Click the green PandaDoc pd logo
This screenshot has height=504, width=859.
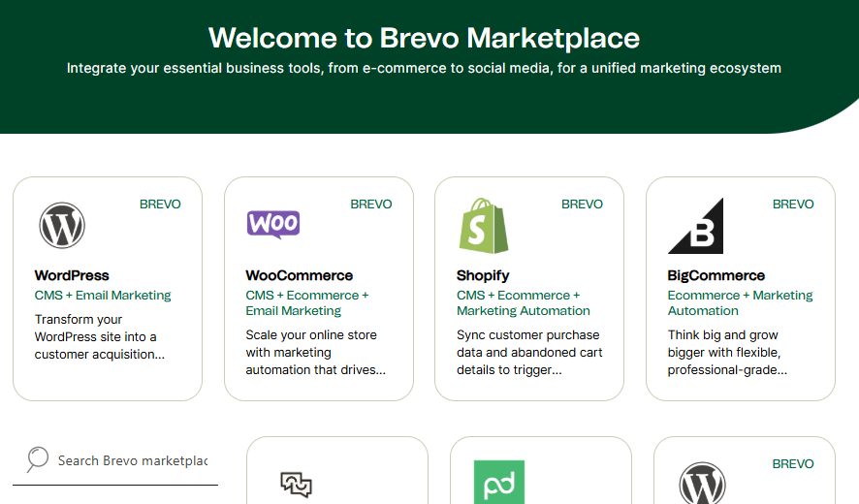point(499,482)
